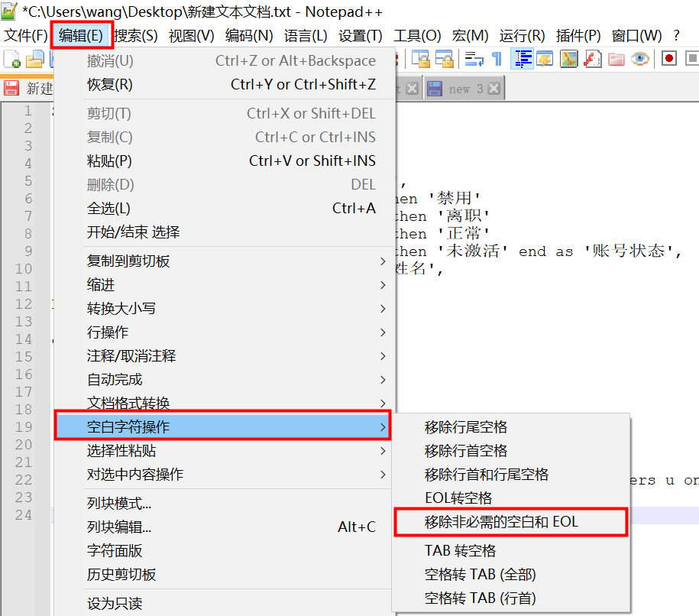
Task: Click the 编辑(E) menu
Action: coord(81,36)
